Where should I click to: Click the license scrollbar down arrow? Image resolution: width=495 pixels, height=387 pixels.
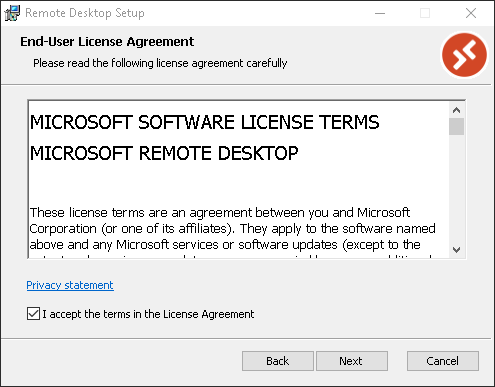pyautogui.click(x=456, y=249)
